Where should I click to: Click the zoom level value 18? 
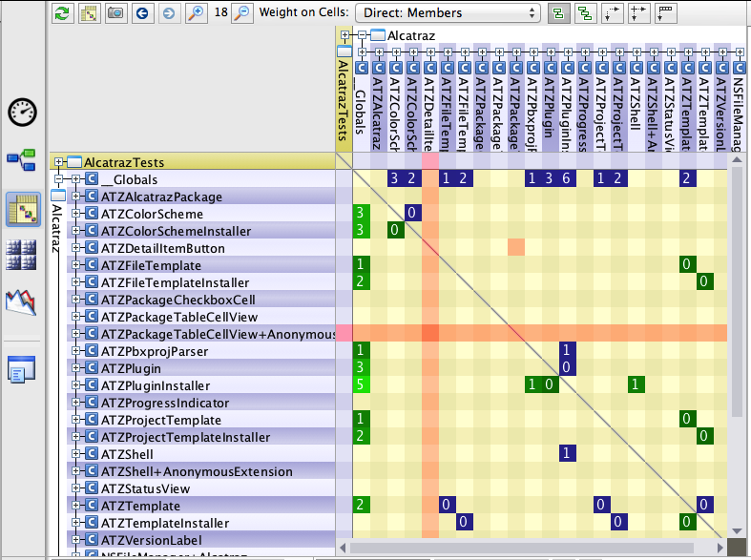220,12
